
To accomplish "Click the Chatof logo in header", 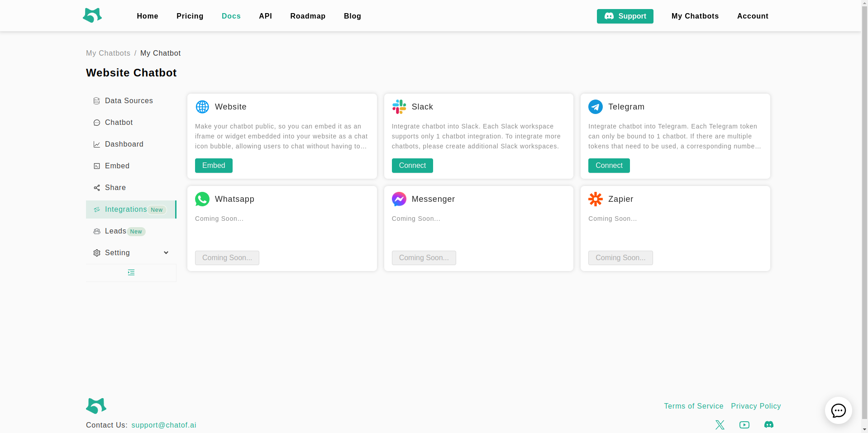I will (92, 15).
